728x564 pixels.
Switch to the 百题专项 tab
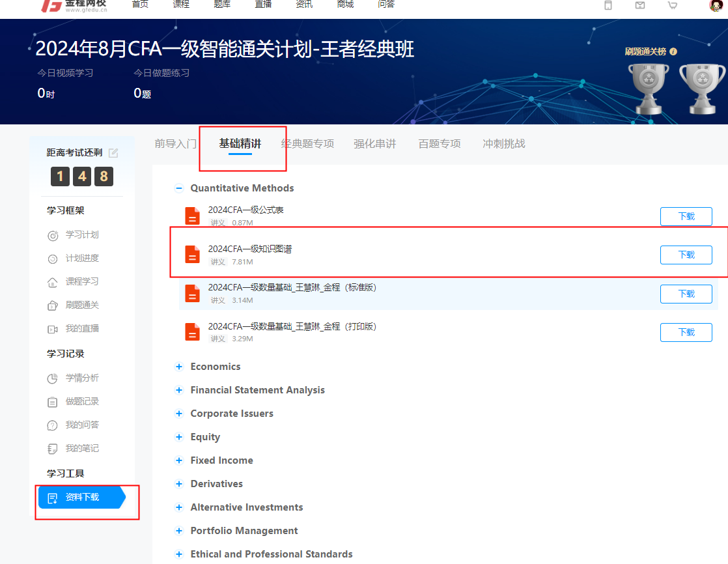440,144
